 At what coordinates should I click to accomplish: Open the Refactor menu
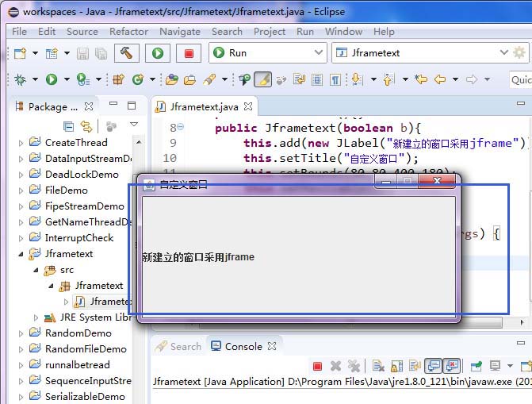(128, 31)
